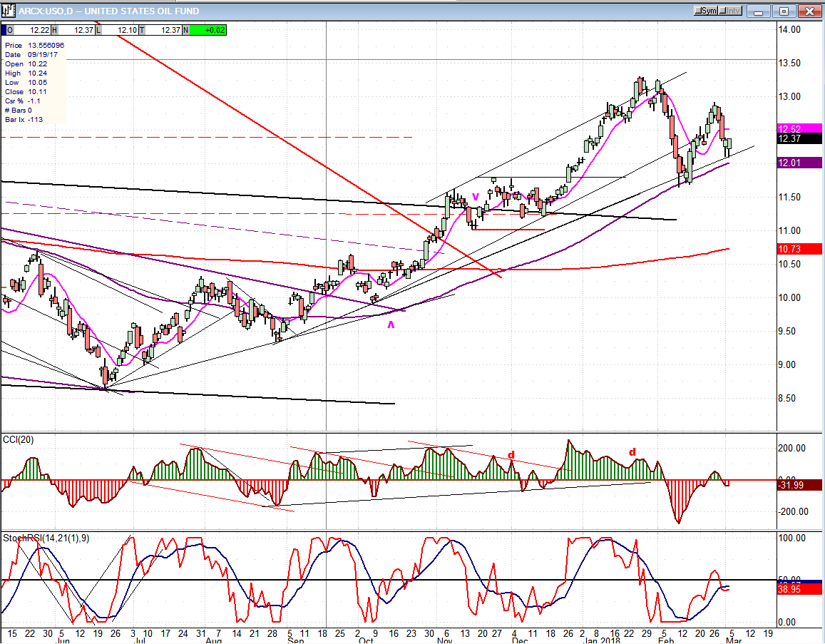The height and width of the screenshot is (644, 825).
Task: Click the black 12.37 last price label
Action: (799, 139)
